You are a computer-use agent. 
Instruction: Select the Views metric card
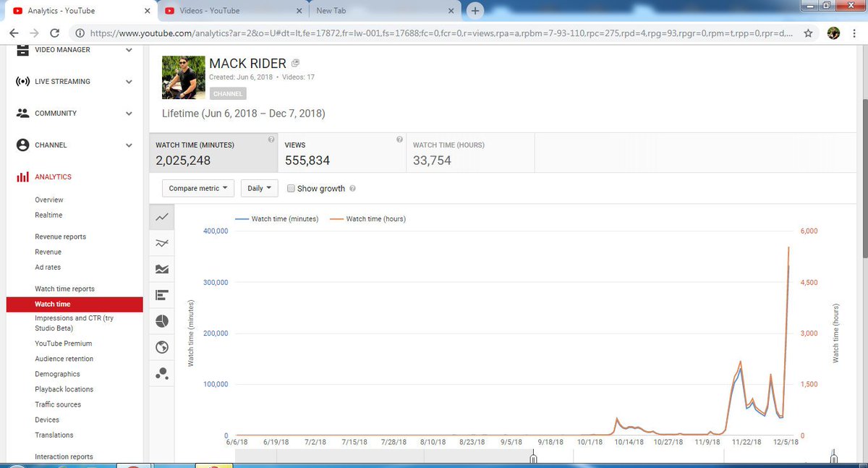click(341, 153)
